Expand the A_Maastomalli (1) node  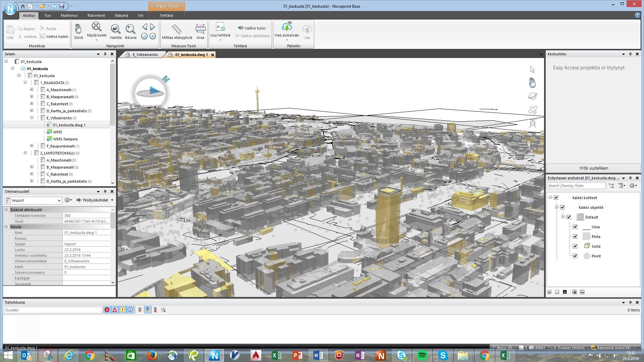point(32,89)
